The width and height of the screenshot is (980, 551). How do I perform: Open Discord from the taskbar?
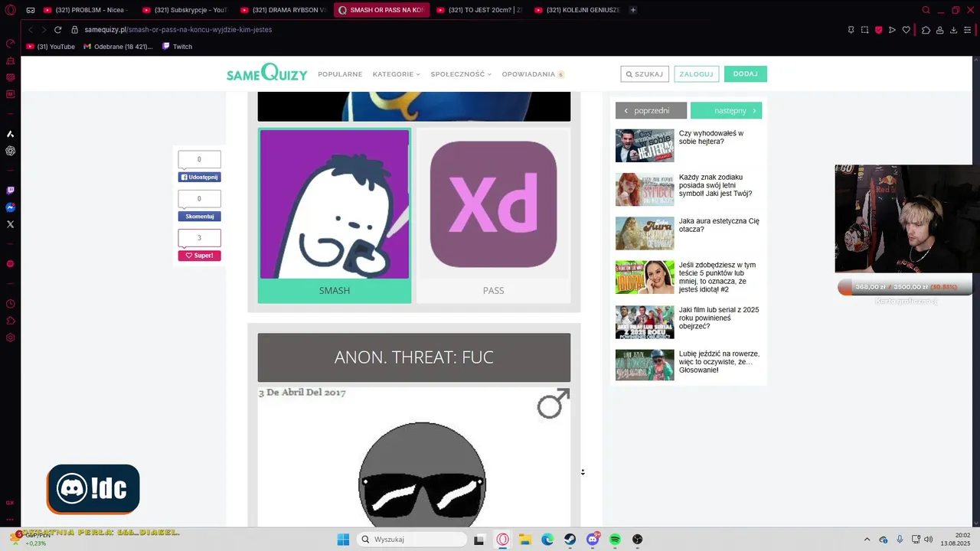pos(593,540)
